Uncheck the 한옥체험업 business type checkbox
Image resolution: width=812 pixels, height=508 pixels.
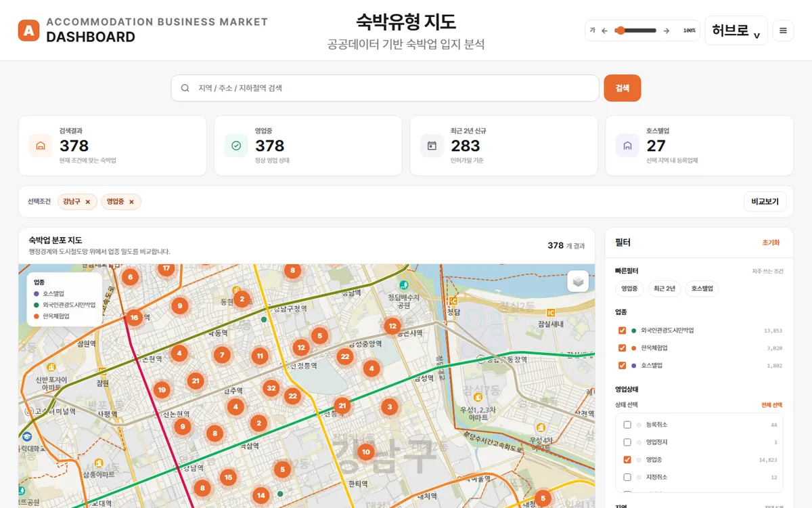pos(622,348)
